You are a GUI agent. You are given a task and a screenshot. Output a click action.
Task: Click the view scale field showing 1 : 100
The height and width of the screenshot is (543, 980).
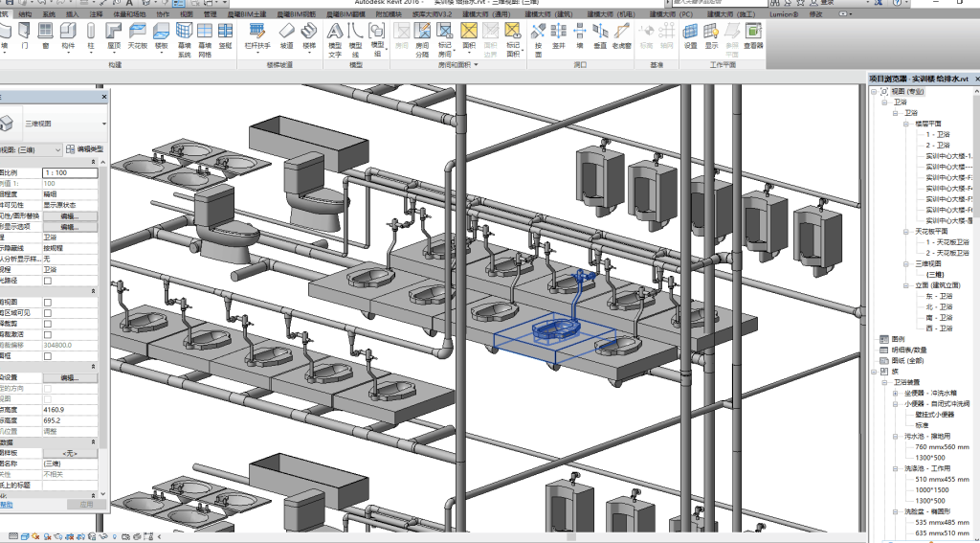pyautogui.click(x=70, y=172)
